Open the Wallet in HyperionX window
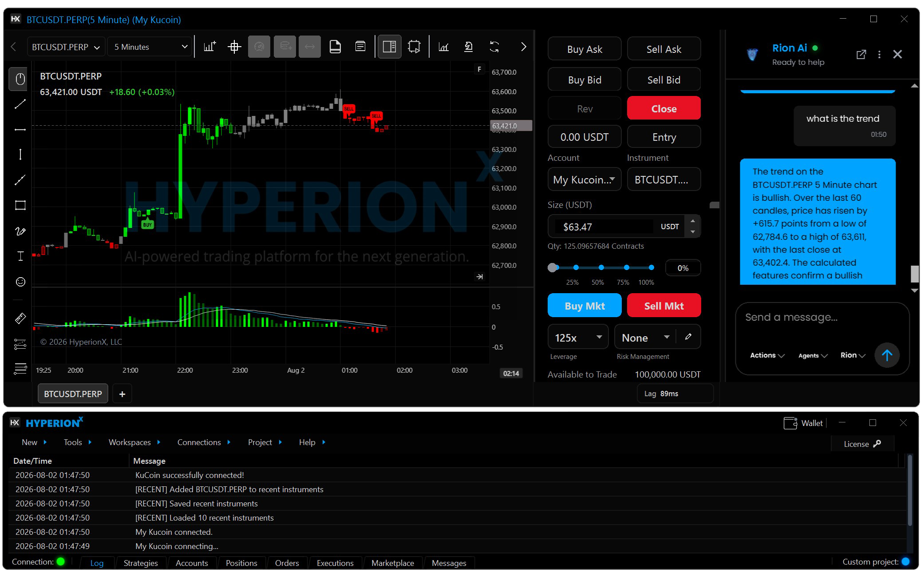The image size is (924, 577). coord(803,423)
